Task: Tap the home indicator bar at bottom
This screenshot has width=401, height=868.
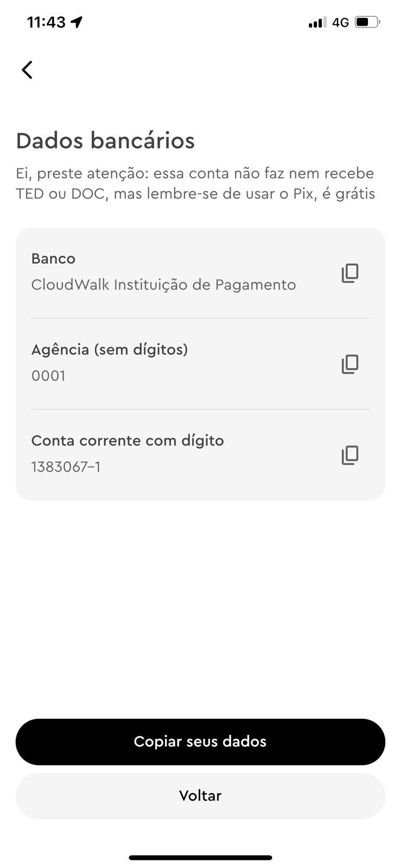Action: [200, 858]
